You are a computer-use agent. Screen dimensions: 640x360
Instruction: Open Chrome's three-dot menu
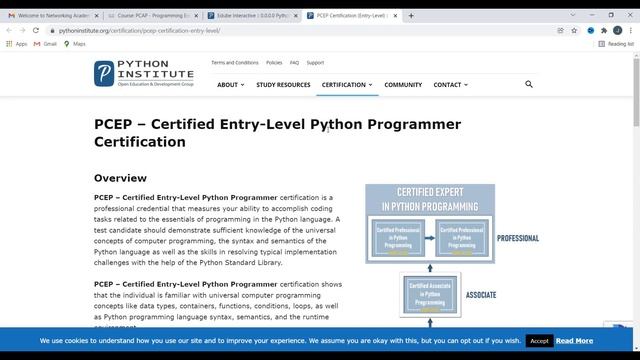point(631,31)
